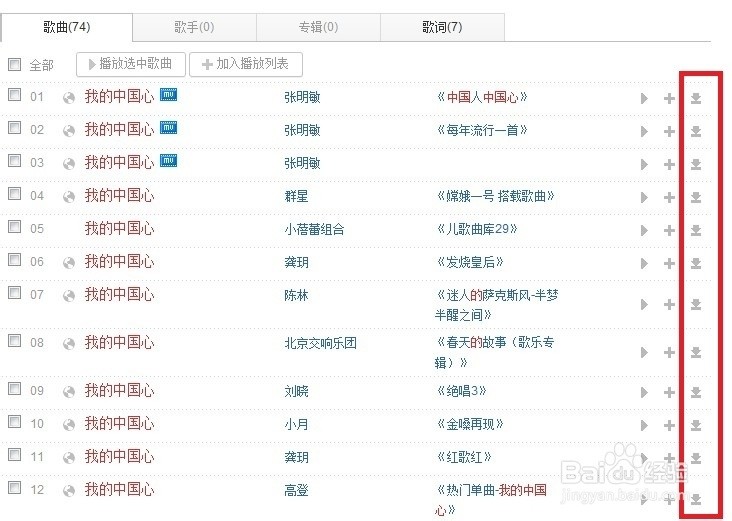Add song 03 to playlist
732x521 pixels.
[x=669, y=164]
